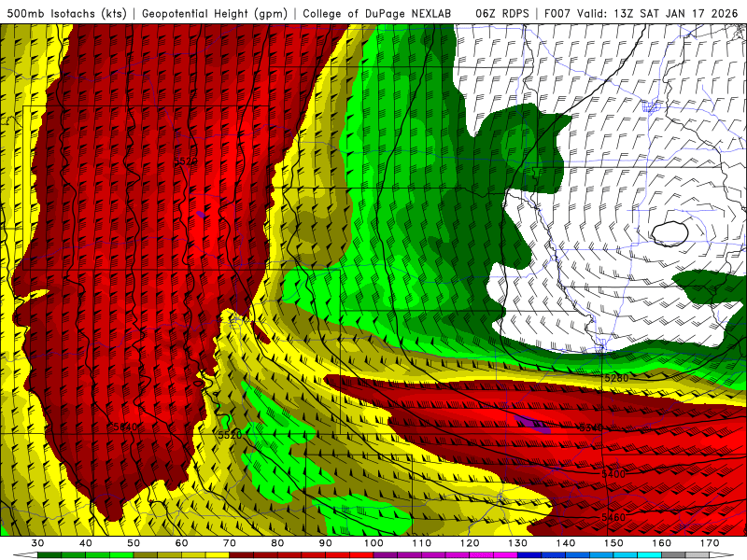
Task: Click the dark green 30-knot legend swatch
Action: click(x=49, y=555)
